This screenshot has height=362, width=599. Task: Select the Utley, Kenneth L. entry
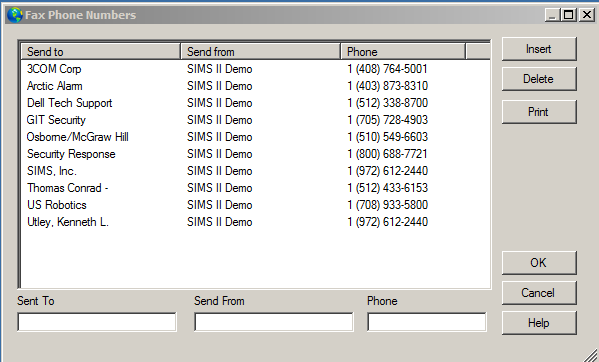pos(255,222)
